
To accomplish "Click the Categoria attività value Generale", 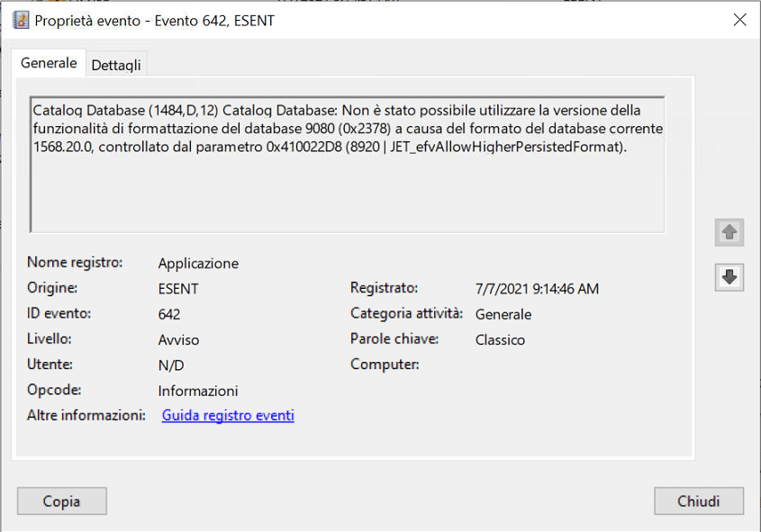I will point(503,314).
